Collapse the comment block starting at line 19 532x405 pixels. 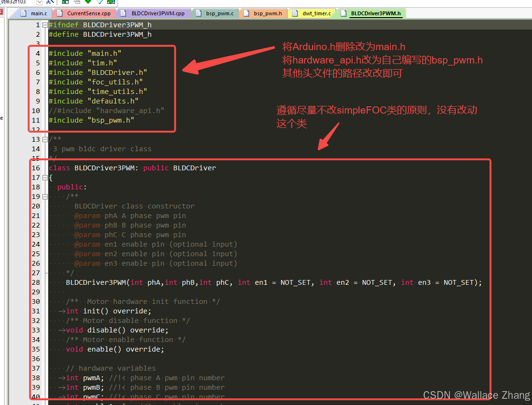[44, 196]
